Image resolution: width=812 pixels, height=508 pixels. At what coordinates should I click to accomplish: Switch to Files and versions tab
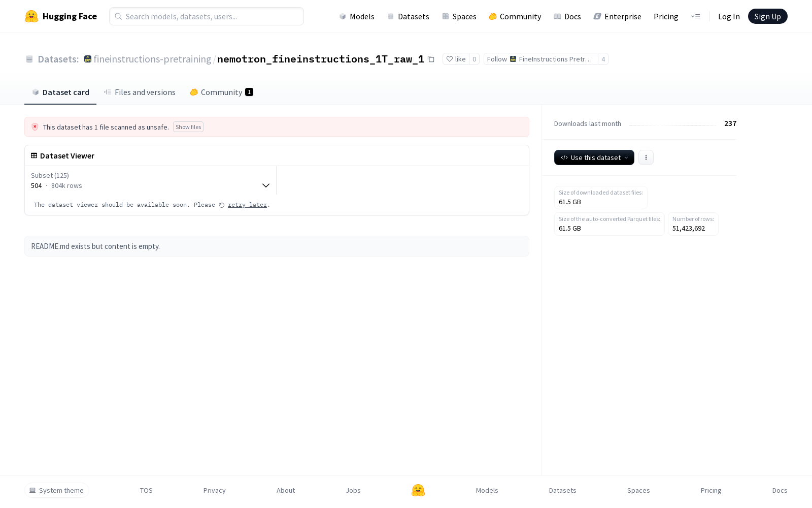140,92
